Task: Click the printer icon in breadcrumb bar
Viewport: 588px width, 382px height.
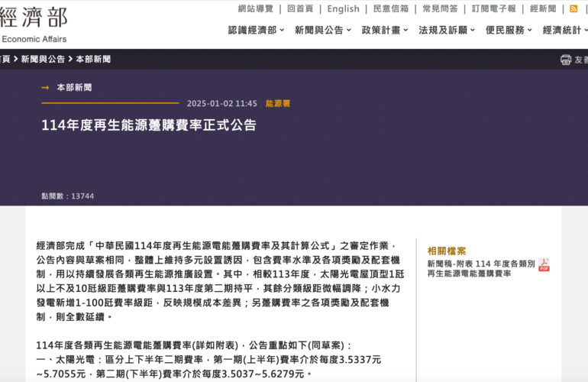Action: pyautogui.click(x=566, y=60)
